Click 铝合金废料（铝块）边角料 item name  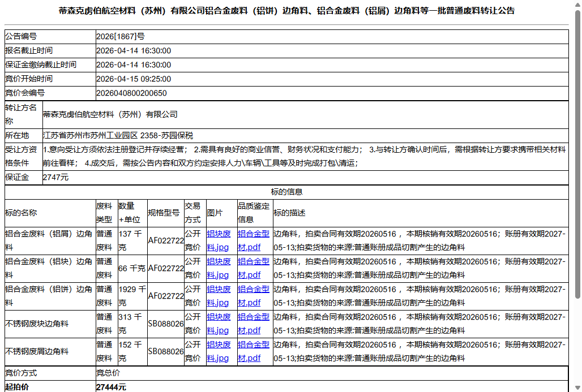pos(49,269)
